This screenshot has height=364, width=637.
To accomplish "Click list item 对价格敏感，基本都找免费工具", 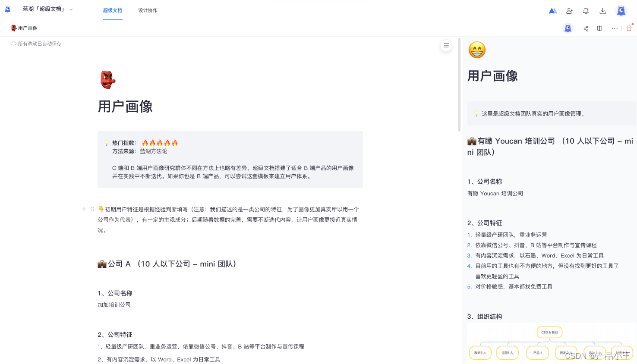I will click(514, 287).
